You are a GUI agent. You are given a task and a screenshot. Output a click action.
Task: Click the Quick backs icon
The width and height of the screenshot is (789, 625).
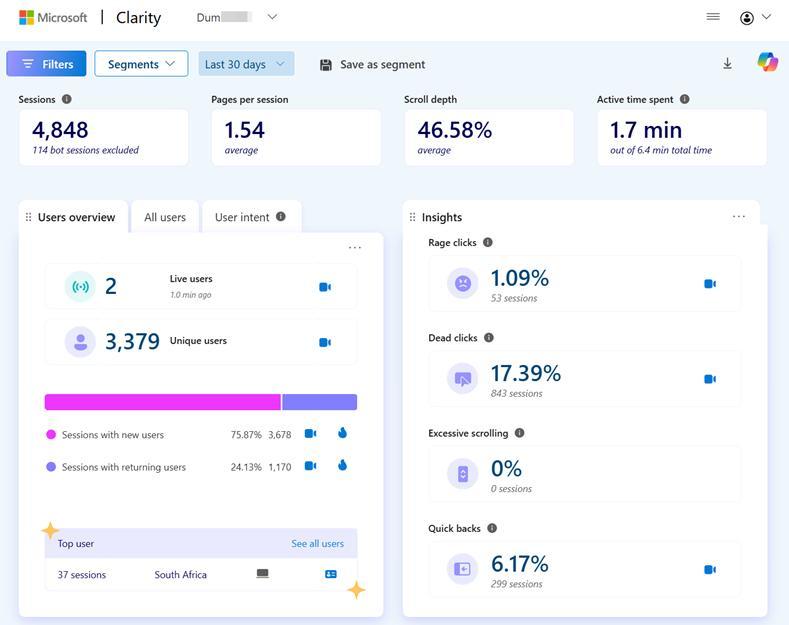[462, 569]
